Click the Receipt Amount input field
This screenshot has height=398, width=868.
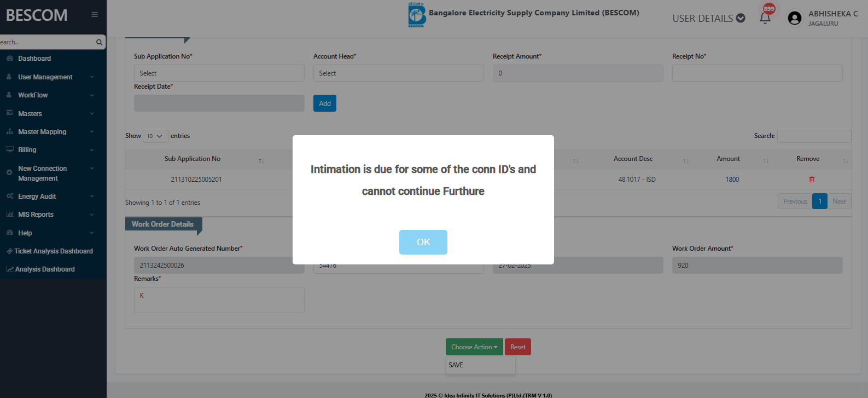pyautogui.click(x=578, y=73)
